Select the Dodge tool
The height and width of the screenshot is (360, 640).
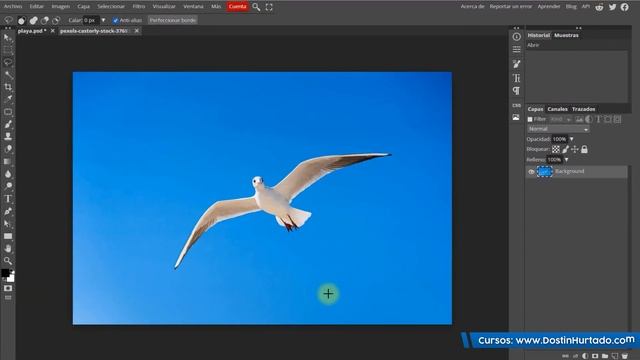(x=8, y=186)
